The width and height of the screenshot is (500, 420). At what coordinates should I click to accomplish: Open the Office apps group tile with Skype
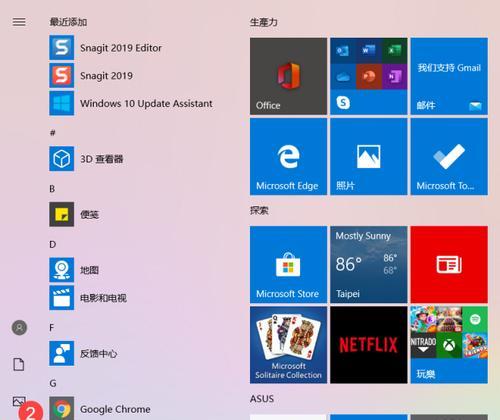369,76
